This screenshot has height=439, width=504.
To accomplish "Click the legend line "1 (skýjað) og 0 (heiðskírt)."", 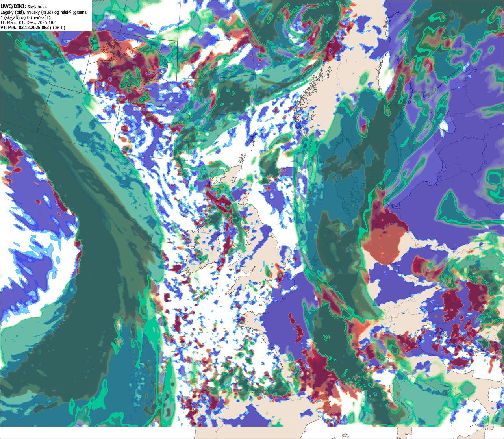I will 26,17.
